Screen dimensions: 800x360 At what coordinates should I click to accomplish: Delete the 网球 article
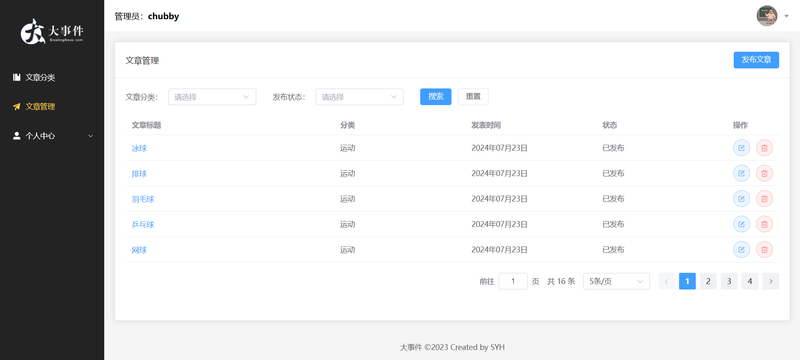click(764, 250)
